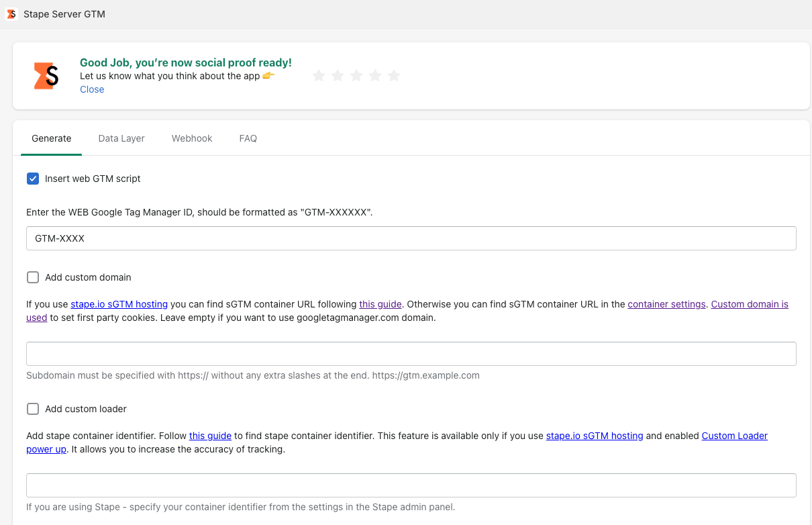Rate the app one star
Viewport: 812px width, 525px height.
click(319, 75)
